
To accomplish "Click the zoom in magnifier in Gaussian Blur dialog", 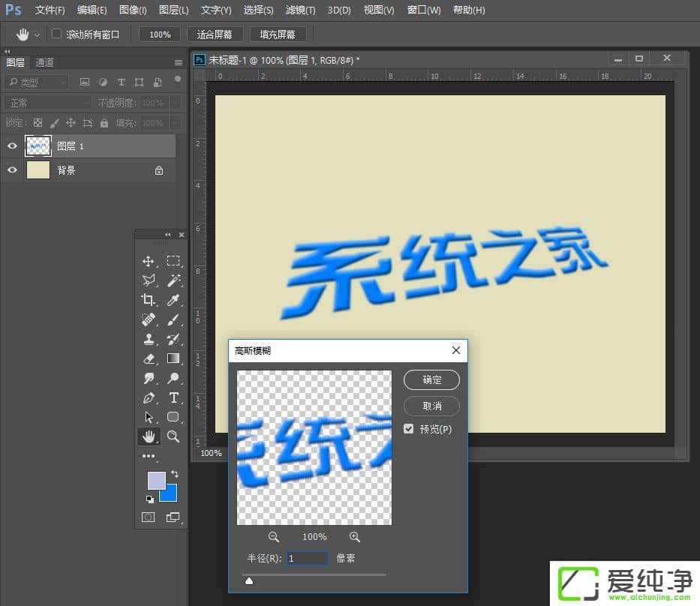I will [x=355, y=537].
